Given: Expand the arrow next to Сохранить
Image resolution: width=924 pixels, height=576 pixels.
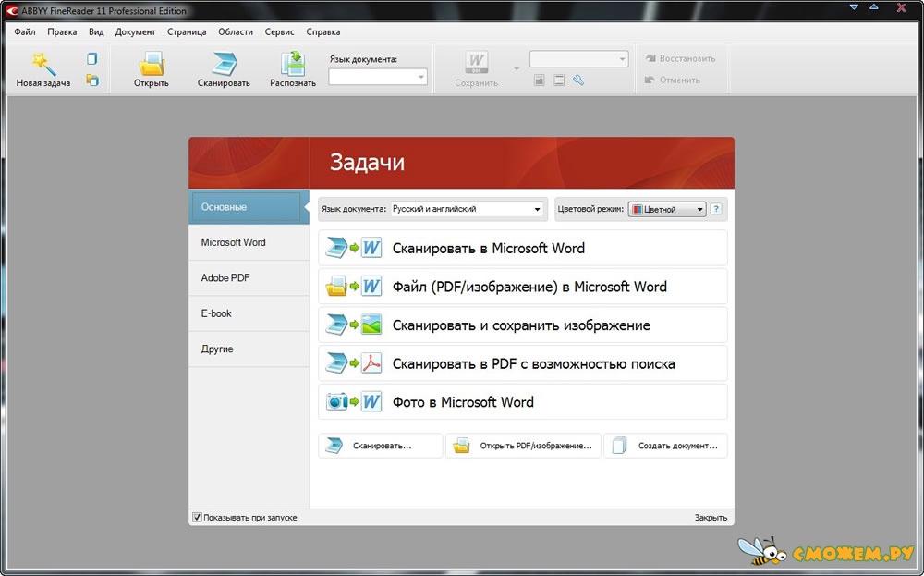Looking at the screenshot, I should (517, 69).
